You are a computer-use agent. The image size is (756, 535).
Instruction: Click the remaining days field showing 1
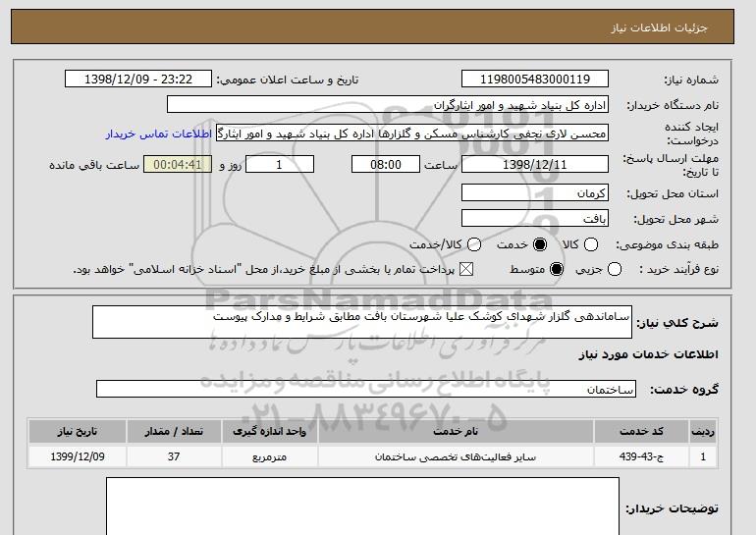280,164
